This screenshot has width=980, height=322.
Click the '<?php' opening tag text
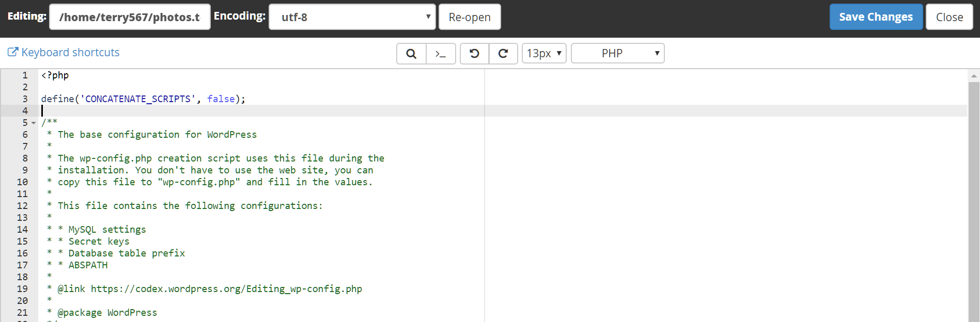55,75
